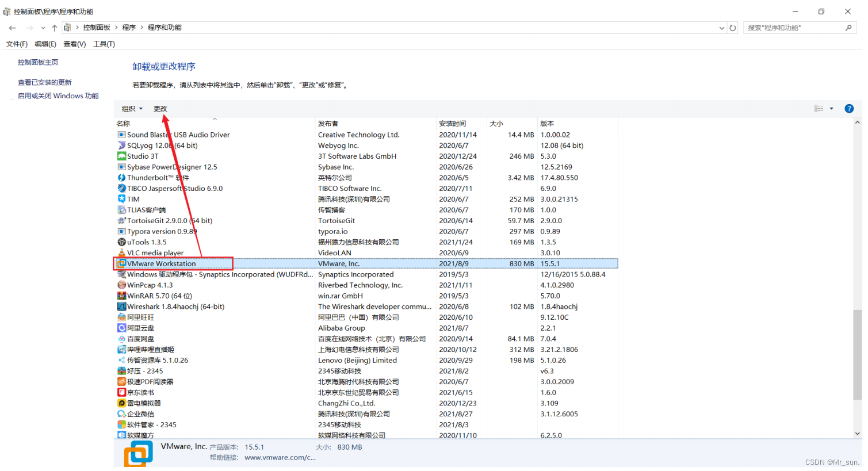868x471 pixels.
Task: Click the 极速PDF阅读器 icon
Action: coord(121,381)
